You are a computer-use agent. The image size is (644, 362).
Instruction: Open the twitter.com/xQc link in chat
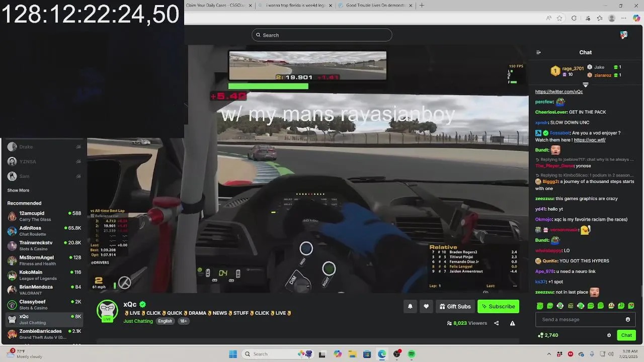pyautogui.click(x=558, y=92)
